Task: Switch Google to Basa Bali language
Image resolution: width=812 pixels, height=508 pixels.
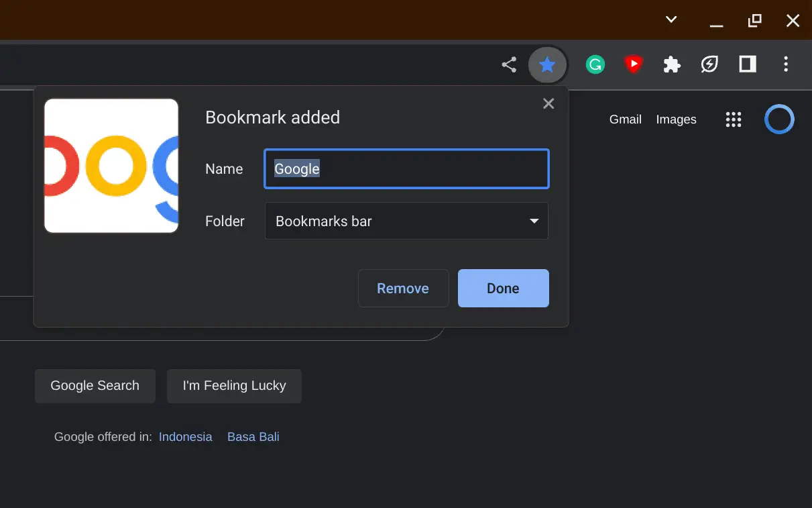Action: [253, 437]
